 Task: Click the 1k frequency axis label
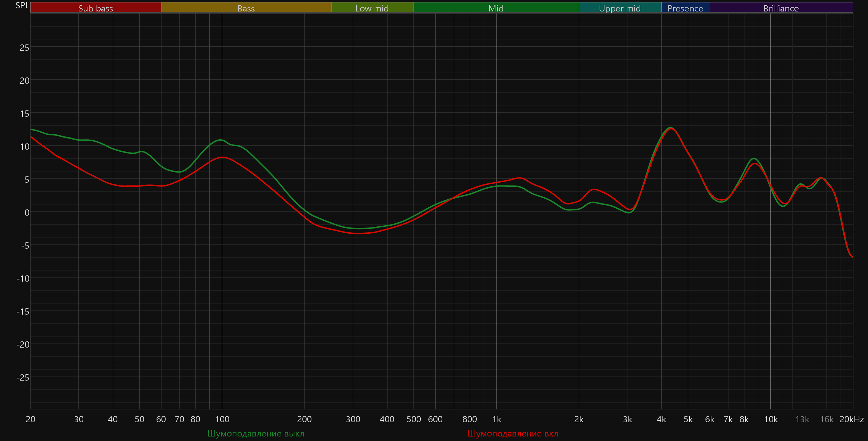(x=496, y=419)
